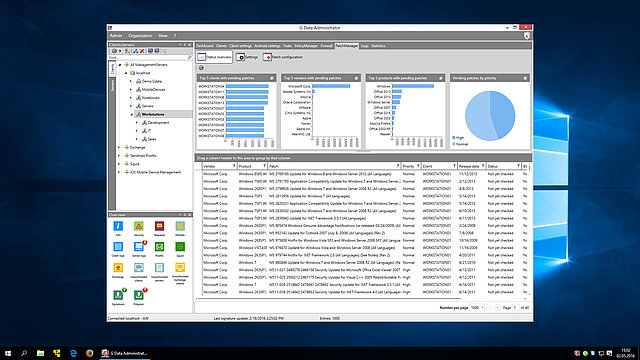Maximize the Pending patches by priority panel
The image size is (640, 360).
(x=525, y=78)
